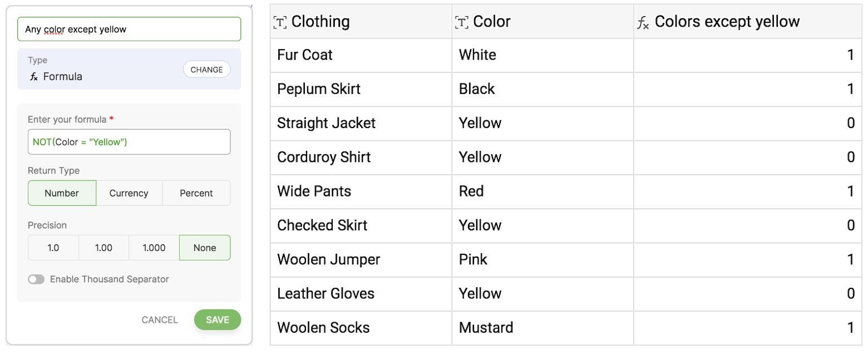Select Percent return type
Viewport: 868px width, 354px height.
[x=196, y=193]
